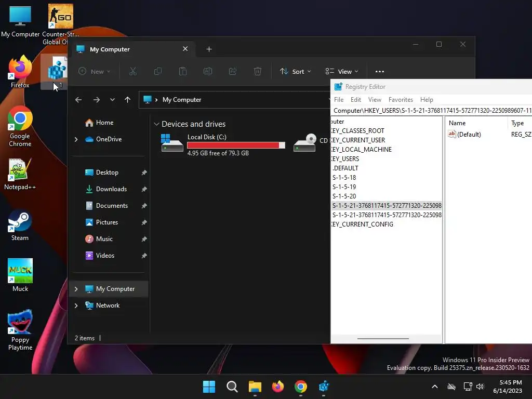Show hidden icons in the system tray
The width and height of the screenshot is (532, 399).
pyautogui.click(x=435, y=387)
